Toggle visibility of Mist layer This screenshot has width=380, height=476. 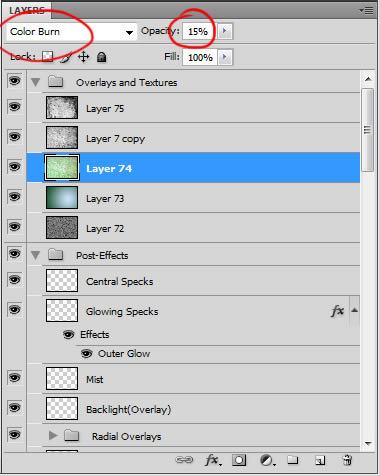(x=14, y=378)
